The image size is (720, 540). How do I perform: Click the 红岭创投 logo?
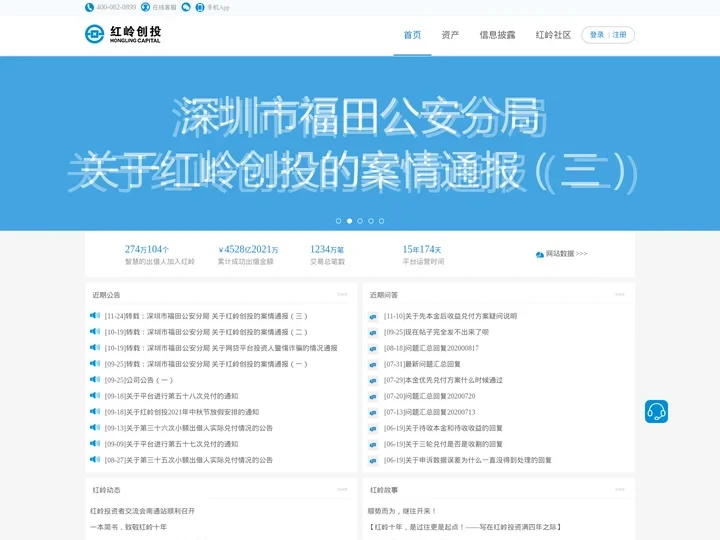123,34
